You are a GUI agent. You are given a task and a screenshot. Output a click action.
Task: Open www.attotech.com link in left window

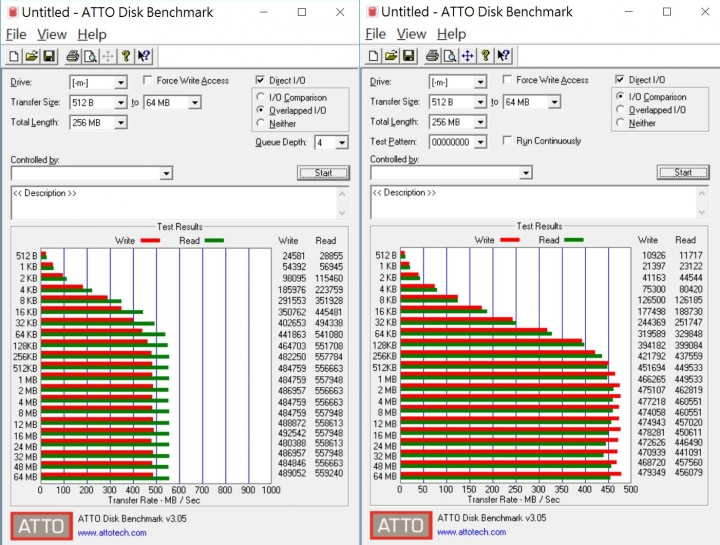point(112,533)
